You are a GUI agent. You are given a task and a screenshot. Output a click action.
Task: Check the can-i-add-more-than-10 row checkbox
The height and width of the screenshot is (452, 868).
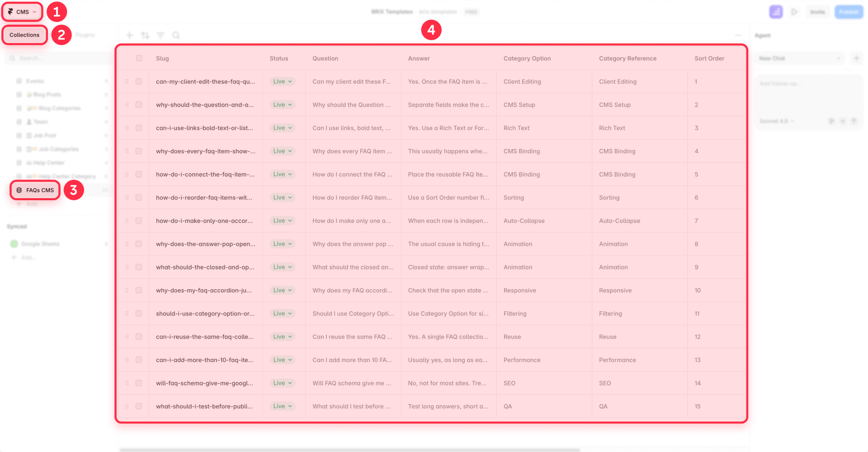click(x=139, y=360)
